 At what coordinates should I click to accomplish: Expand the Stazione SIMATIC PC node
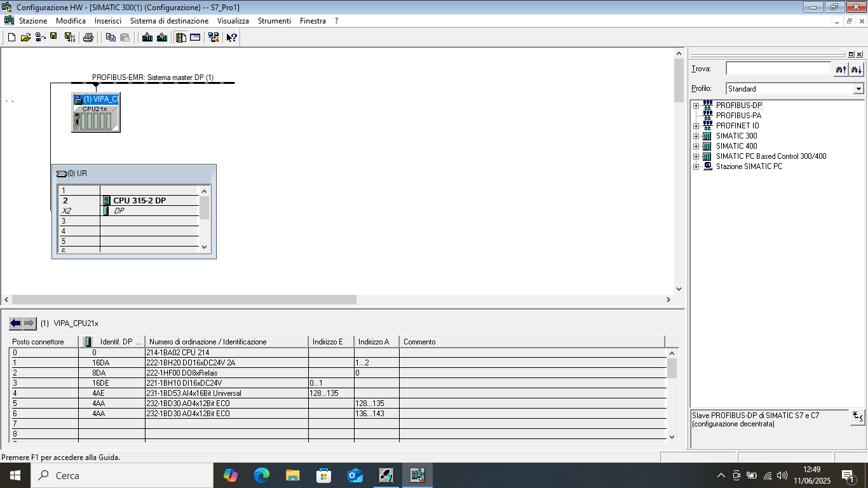pos(696,166)
